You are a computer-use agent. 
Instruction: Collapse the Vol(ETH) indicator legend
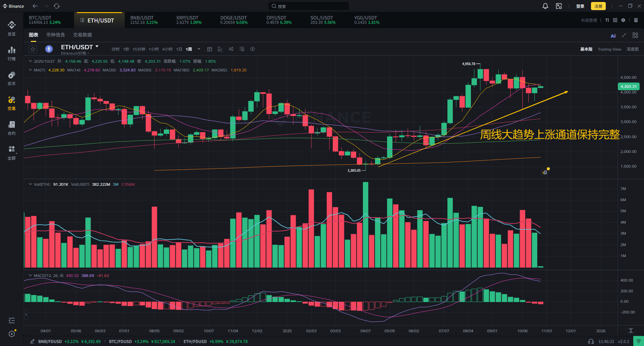[x=31, y=184]
